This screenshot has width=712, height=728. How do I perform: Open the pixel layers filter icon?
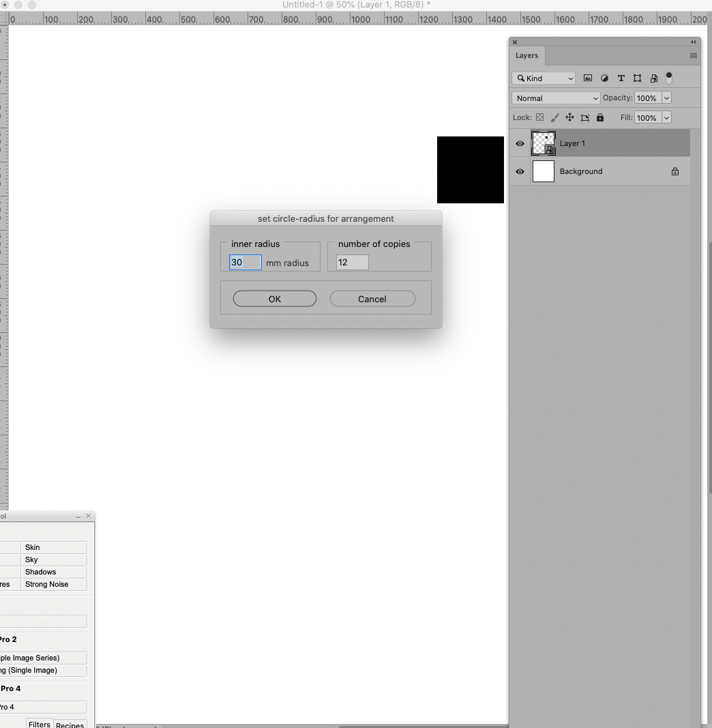[x=588, y=78]
